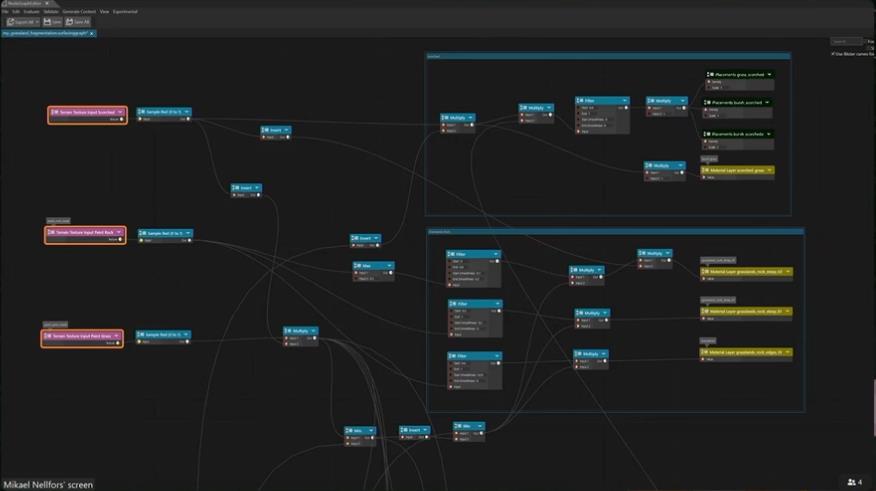Open the File menu

point(5,12)
